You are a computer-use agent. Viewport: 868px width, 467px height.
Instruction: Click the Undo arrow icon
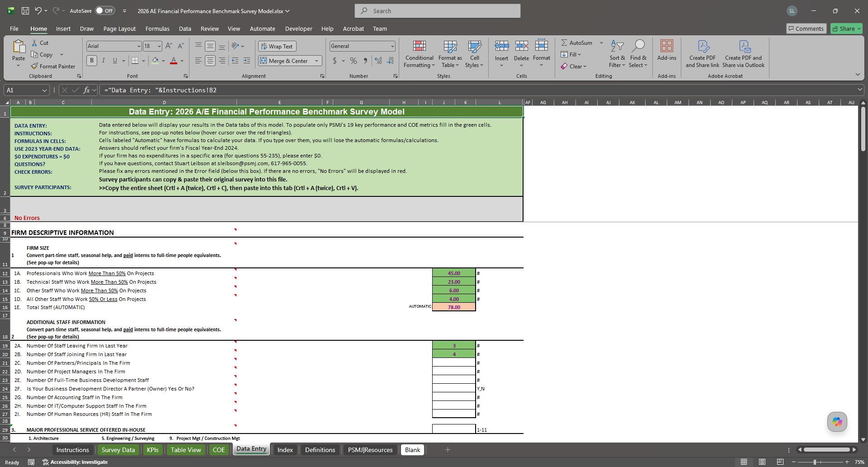pos(38,11)
